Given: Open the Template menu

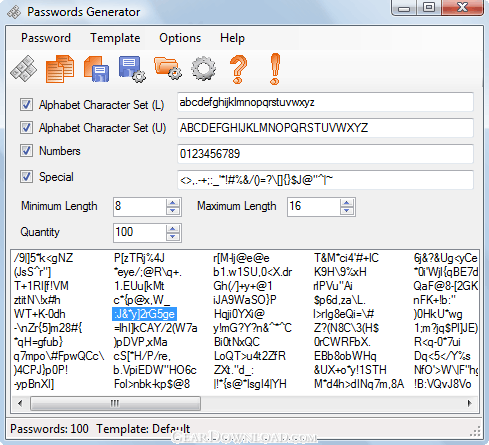Looking at the screenshot, I should pos(115,38).
